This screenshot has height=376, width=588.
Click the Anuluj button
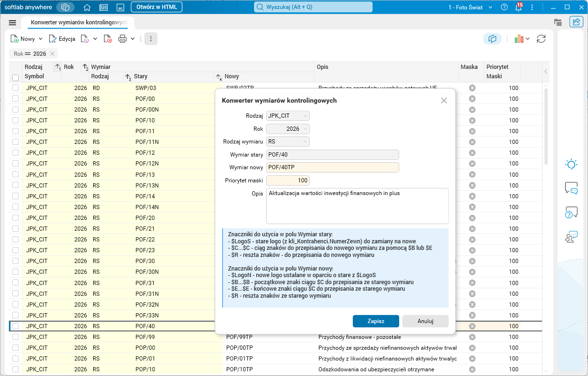click(425, 321)
